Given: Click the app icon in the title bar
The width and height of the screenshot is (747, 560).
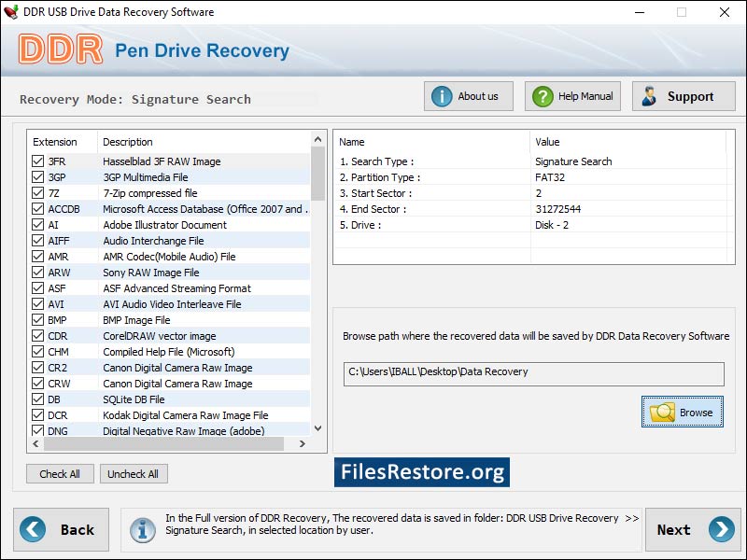Looking at the screenshot, I should (x=11, y=12).
